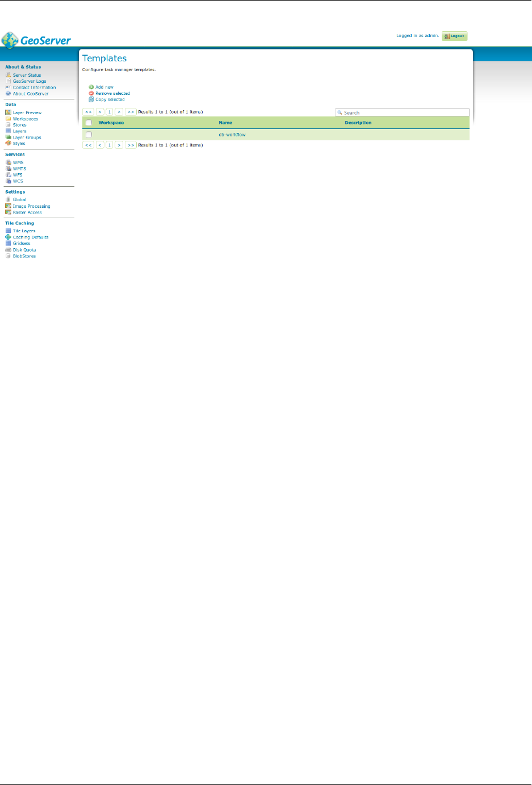The image size is (532, 785).
Task: Go to last page using top >> button
Action: [131, 112]
